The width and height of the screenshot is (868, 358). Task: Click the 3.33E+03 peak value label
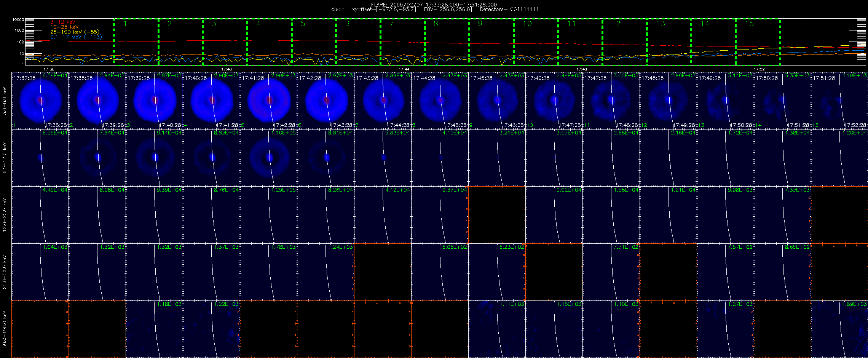point(798,76)
